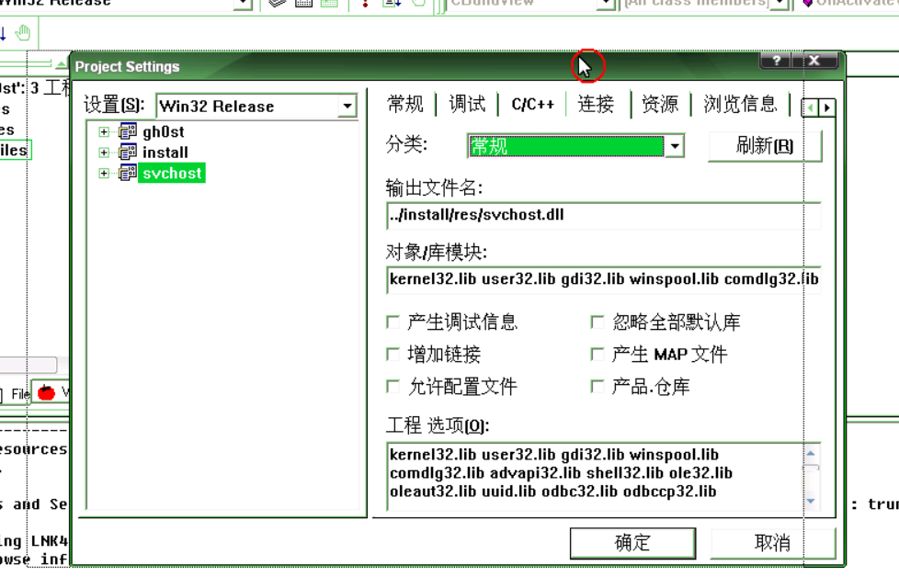Click the 刷新(R) refresh button
Viewport: 899px width, 588px height.
764,145
